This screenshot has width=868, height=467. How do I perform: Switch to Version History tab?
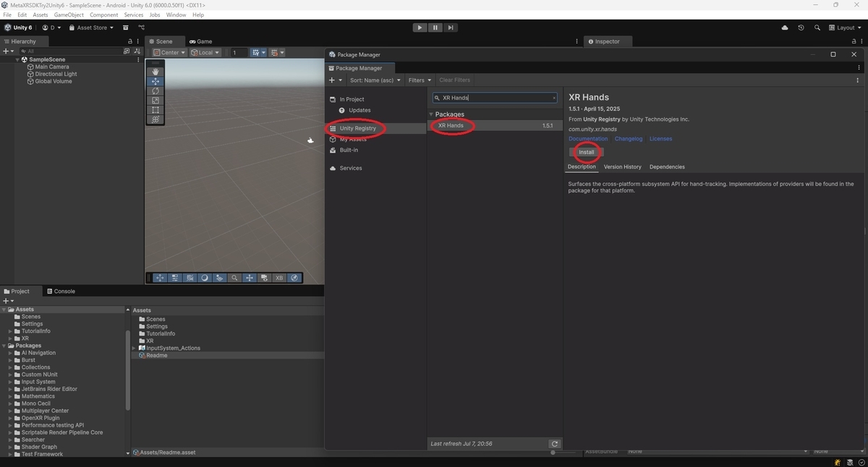tap(622, 167)
